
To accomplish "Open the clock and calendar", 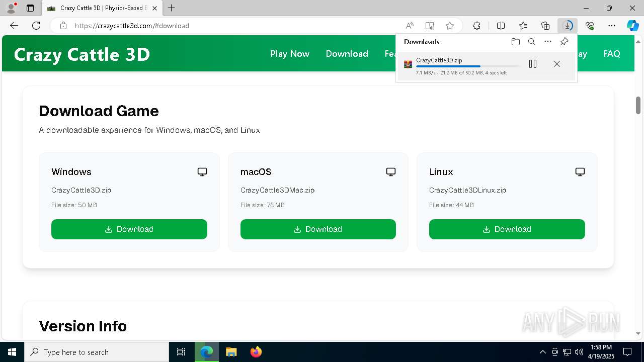I will point(602,352).
